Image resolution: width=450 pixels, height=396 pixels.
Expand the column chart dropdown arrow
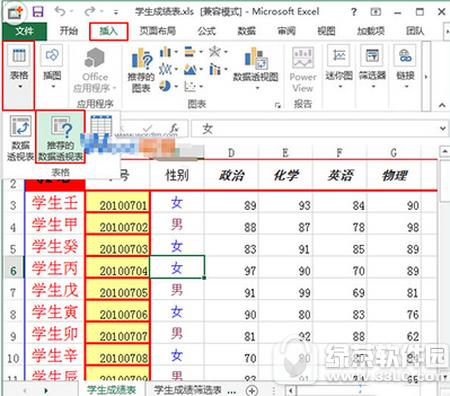(x=176, y=52)
